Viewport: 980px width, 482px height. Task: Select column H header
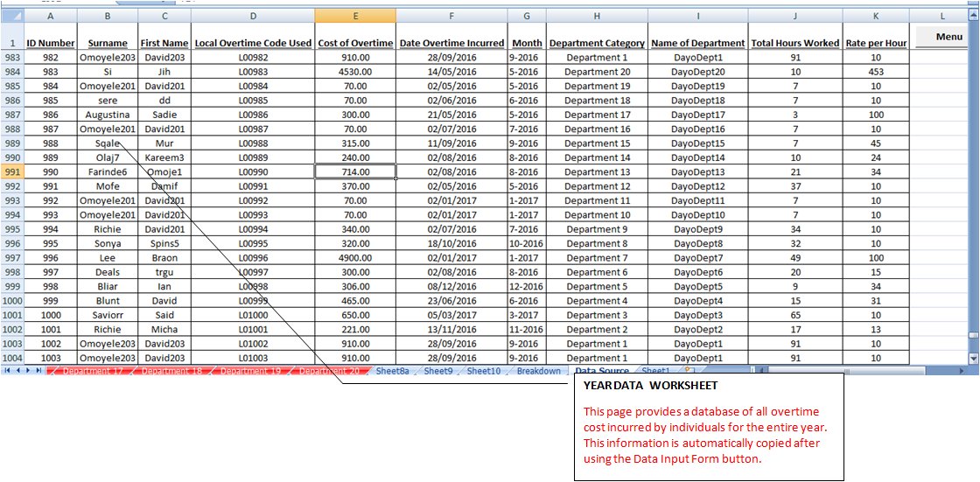[597, 16]
